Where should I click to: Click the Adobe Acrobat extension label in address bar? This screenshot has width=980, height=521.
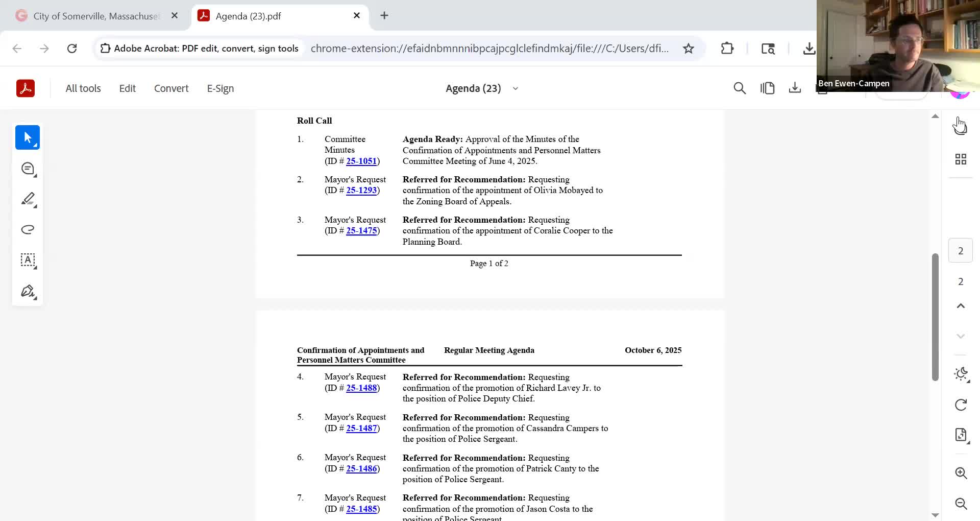200,49
